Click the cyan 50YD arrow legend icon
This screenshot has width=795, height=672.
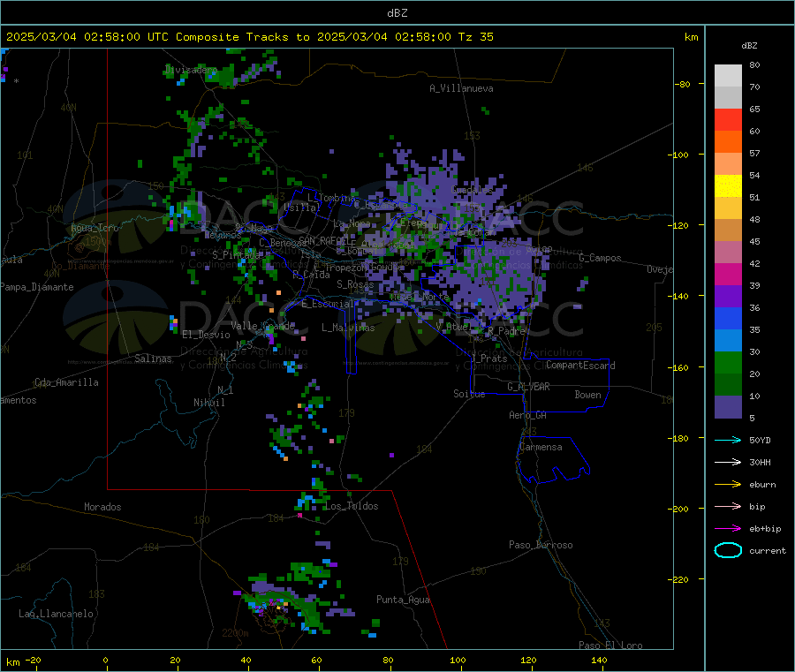coord(728,440)
